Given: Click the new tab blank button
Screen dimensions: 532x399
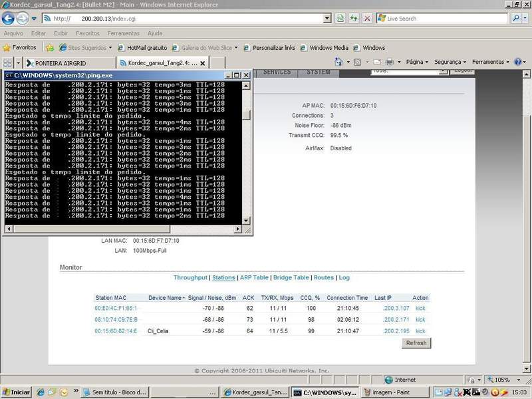Looking at the screenshot, I should click(x=217, y=63).
